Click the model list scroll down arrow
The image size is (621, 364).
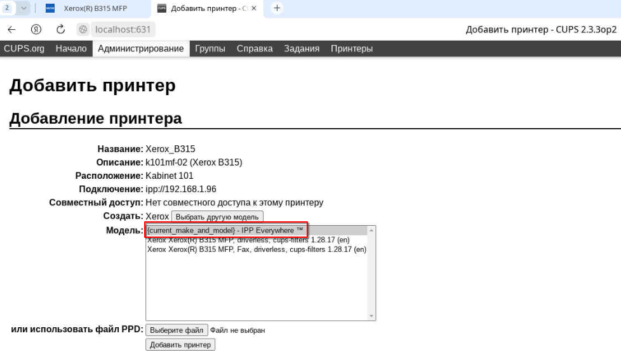tap(371, 316)
